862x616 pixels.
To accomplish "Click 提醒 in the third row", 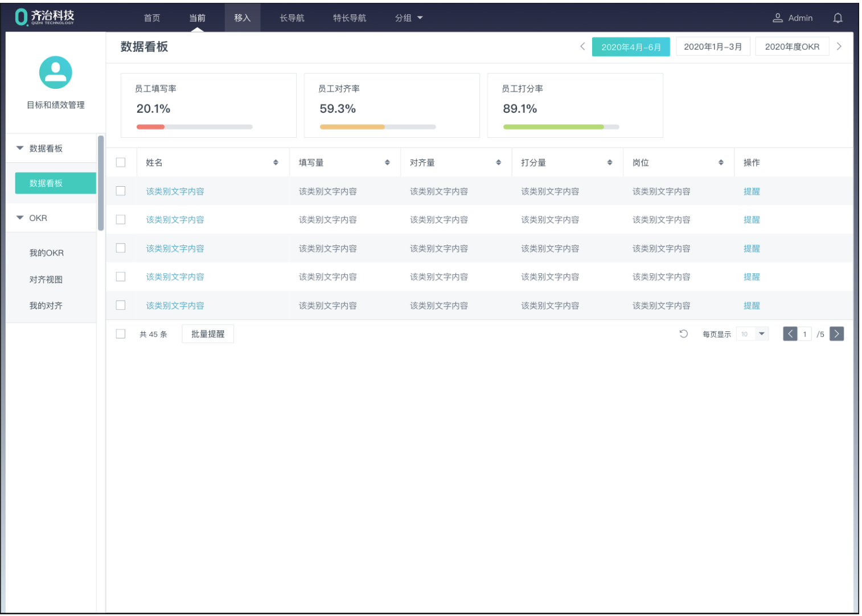I will click(752, 248).
